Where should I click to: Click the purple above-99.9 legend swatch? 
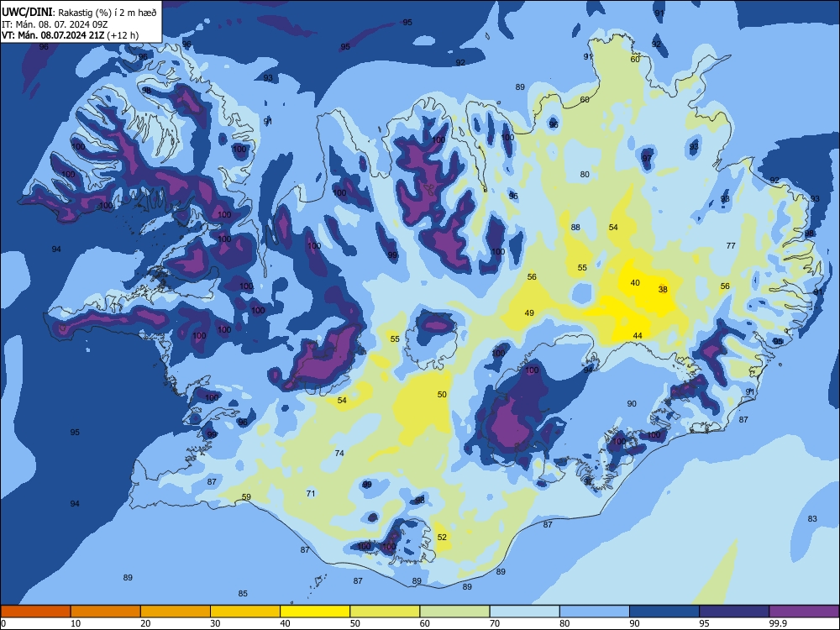[x=804, y=612]
